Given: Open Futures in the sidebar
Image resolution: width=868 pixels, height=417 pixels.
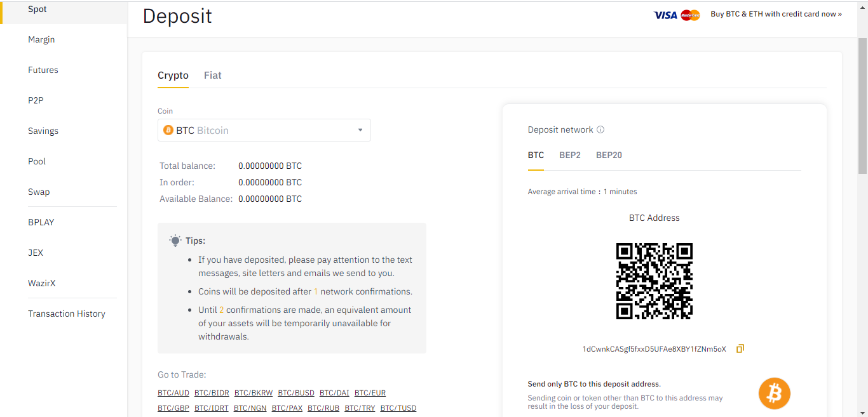Looking at the screenshot, I should tap(43, 70).
